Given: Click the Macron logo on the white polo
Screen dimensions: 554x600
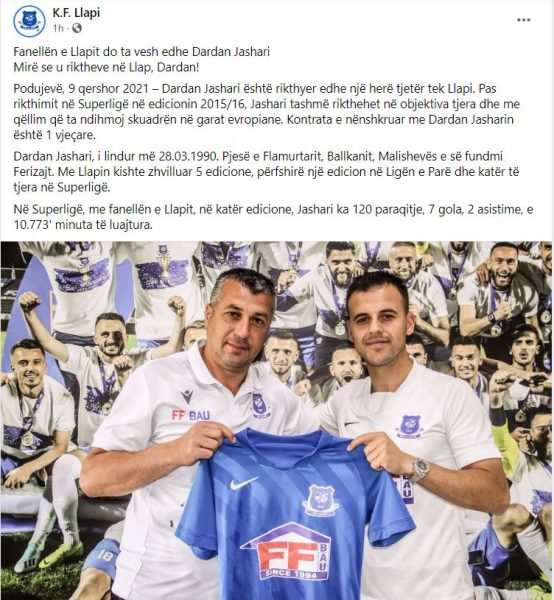Looking at the screenshot, I should pyautogui.click(x=187, y=396).
